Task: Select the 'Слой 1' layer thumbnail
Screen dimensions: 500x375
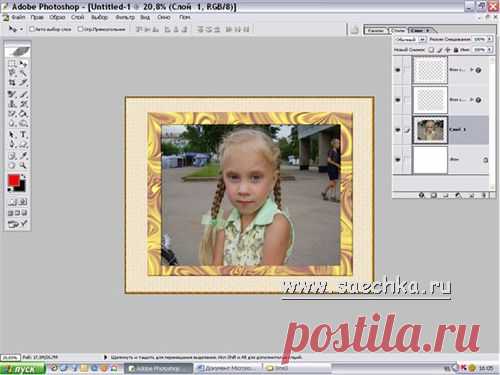Action: coord(430,130)
